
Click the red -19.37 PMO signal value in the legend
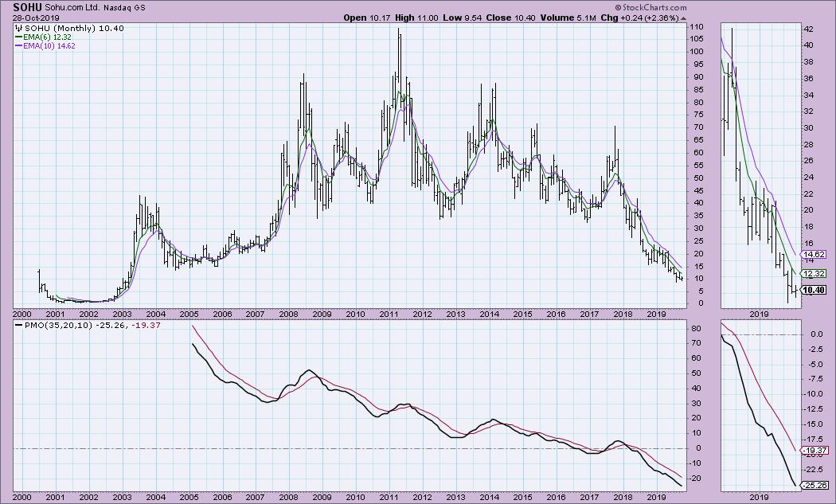tap(146, 326)
